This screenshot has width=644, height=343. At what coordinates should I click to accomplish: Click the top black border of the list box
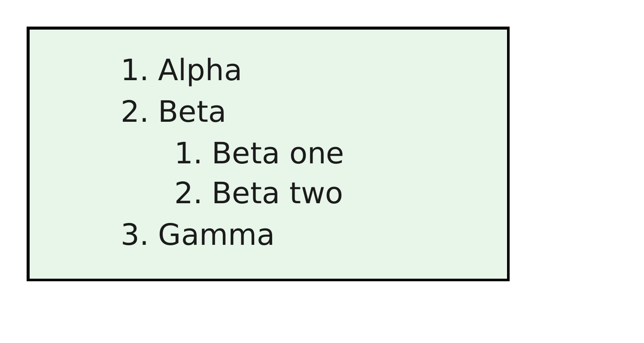[268, 28]
